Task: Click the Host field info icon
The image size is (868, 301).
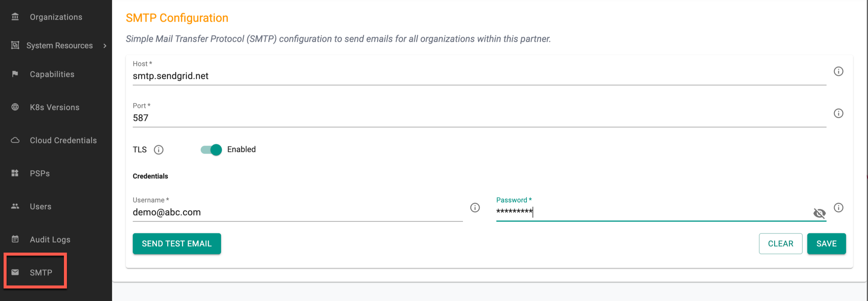Action: (x=838, y=71)
